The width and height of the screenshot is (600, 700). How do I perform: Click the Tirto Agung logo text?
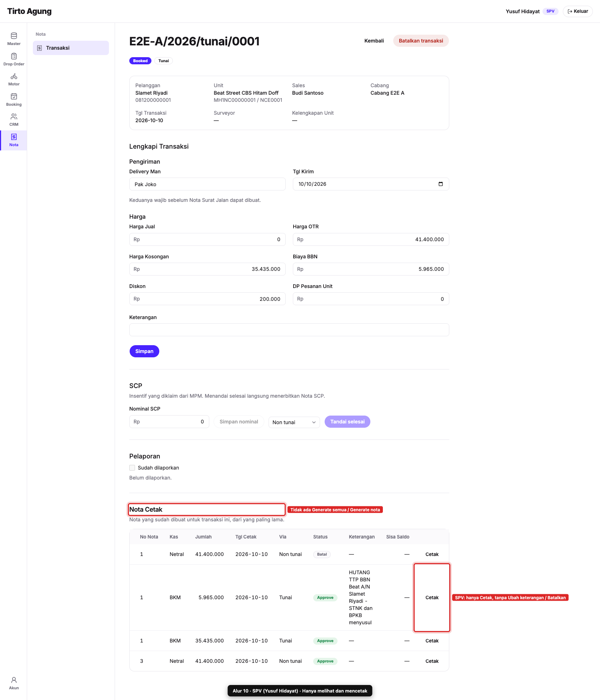coord(29,11)
